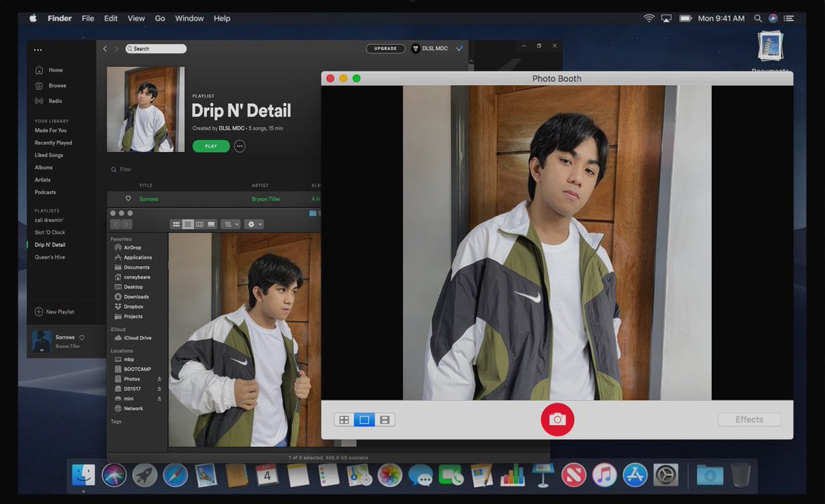Open the Finder group-by dropdown
This screenshot has width=825, height=504.
(231, 224)
